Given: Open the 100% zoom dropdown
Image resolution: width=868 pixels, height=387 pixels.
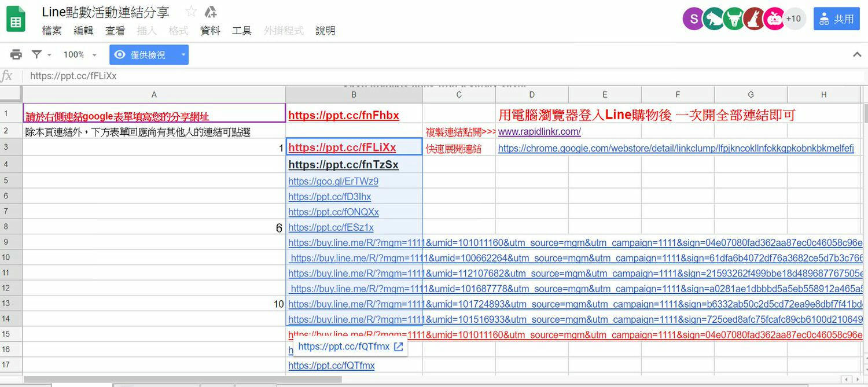Looking at the screenshot, I should (80, 55).
